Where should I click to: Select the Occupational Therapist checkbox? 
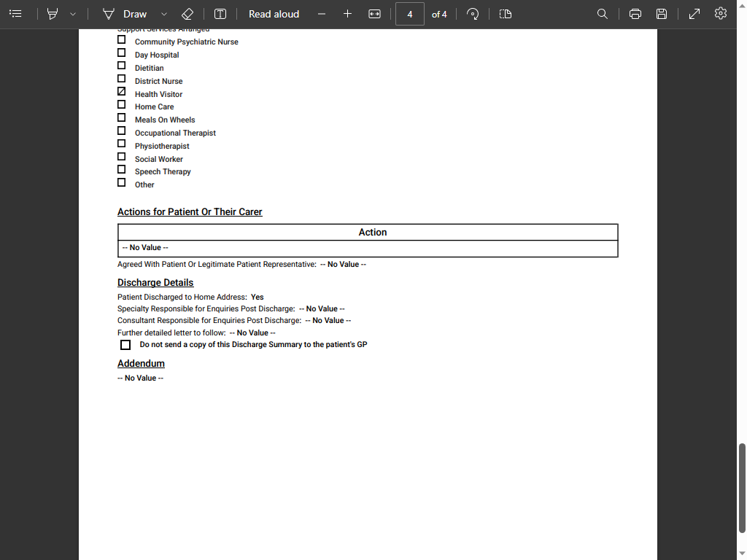point(122,131)
